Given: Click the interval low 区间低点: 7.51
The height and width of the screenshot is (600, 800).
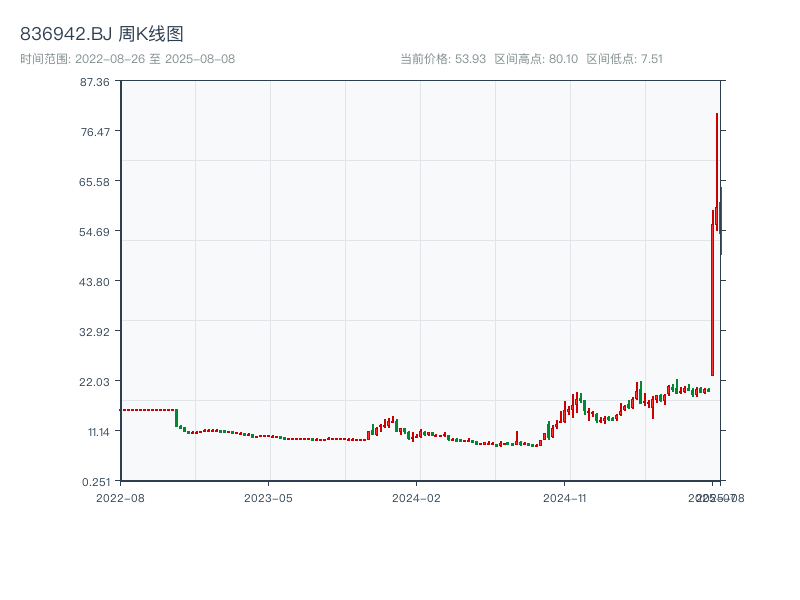Looking at the screenshot, I should pos(624,59).
